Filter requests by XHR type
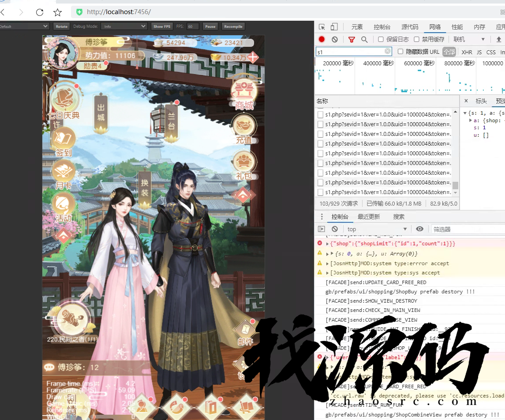 [x=467, y=52]
